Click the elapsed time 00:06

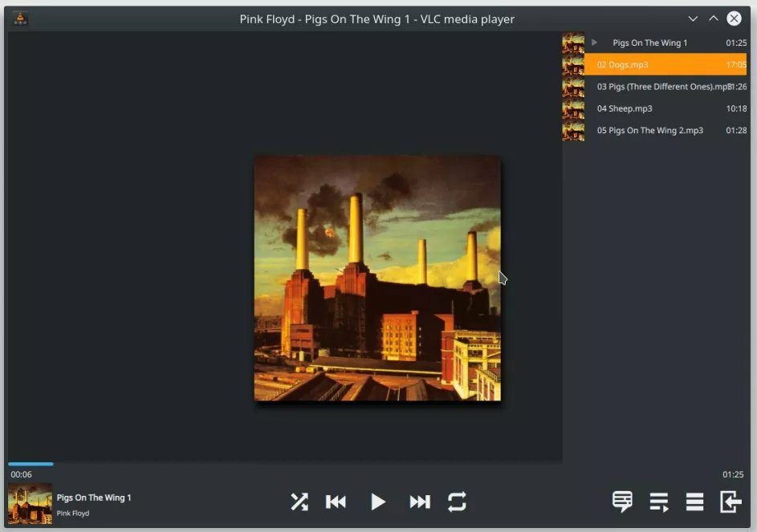tap(21, 474)
